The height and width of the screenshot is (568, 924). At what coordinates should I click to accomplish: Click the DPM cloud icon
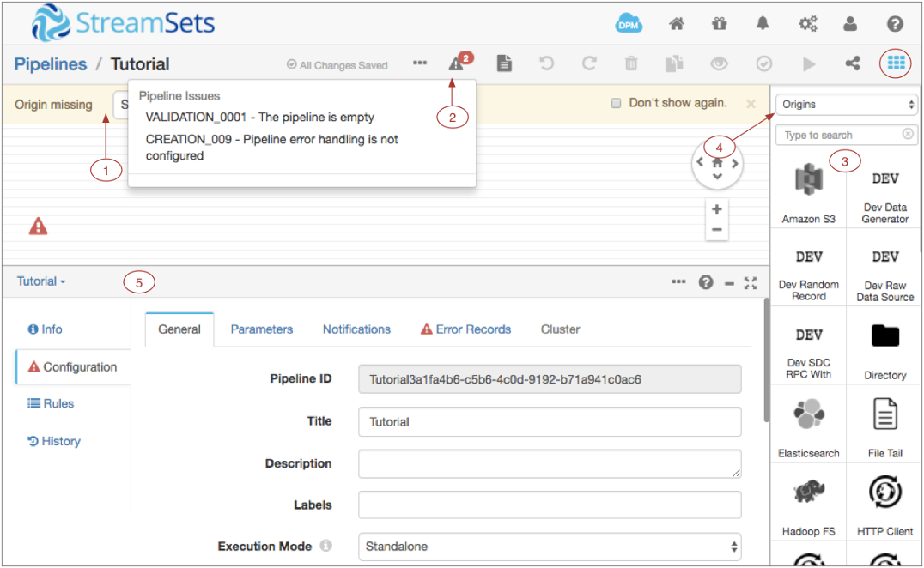629,24
